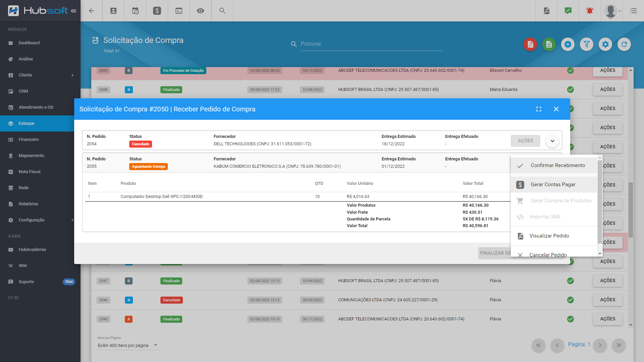Open CRM module in sidebar
Image resolution: width=644 pixels, height=362 pixels.
click(40, 91)
